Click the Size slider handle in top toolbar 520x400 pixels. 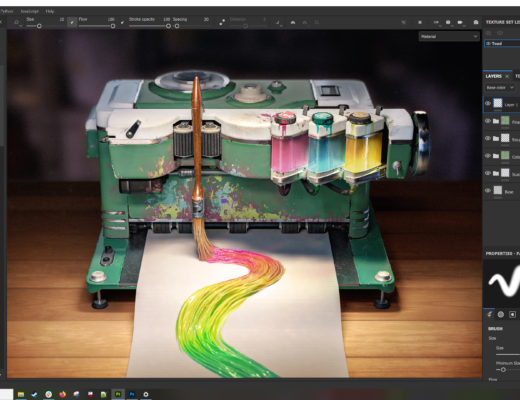tap(39, 26)
